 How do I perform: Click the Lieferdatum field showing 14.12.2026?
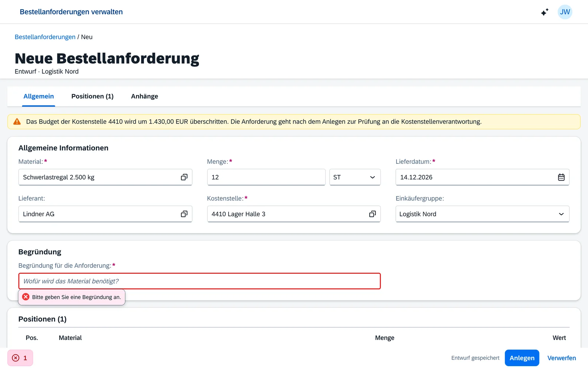[482, 177]
